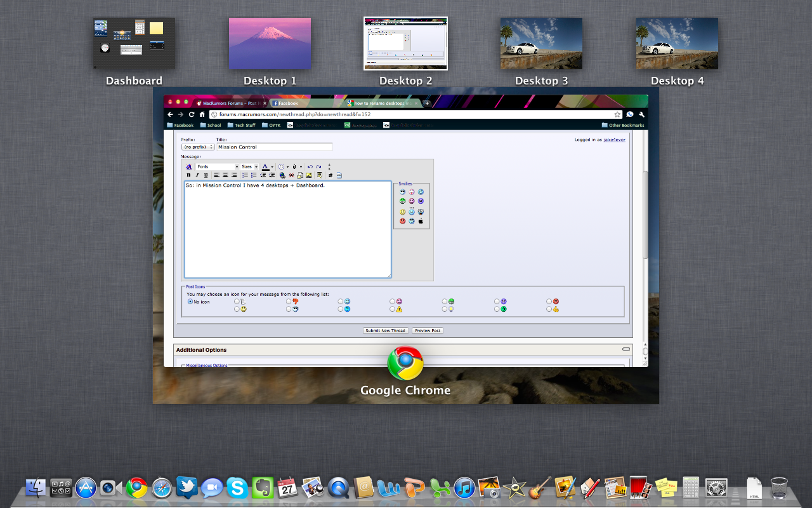Screen dimensions: 812x508
Task: Select the green arrow post icon radio
Action: 497,309
